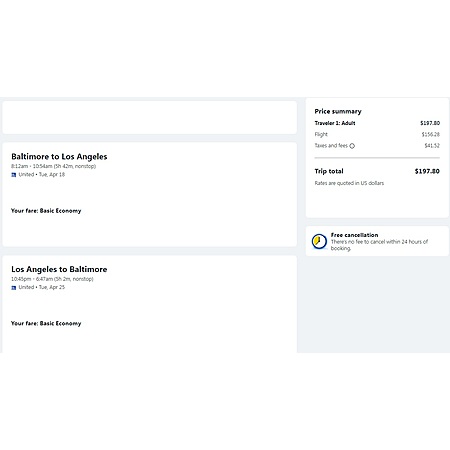Open the Free cancellation heading

coord(354,235)
